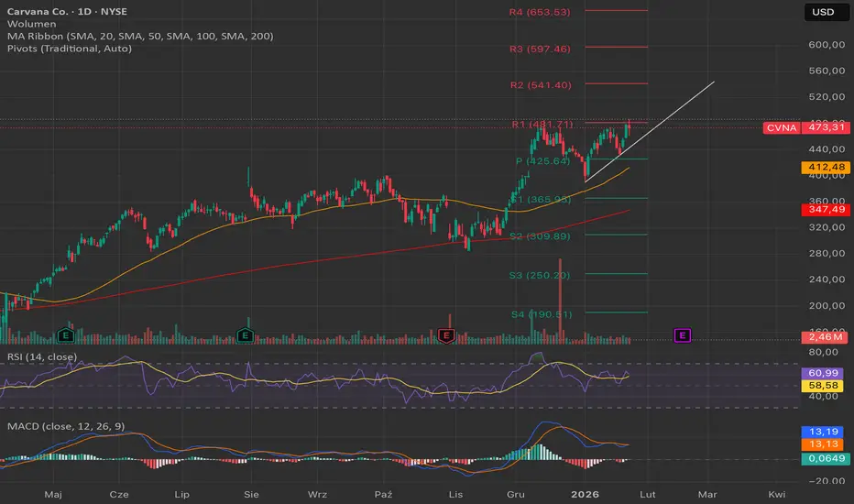Click the first green earnings marker near Maj
This screenshot has width=854, height=504.
point(65,335)
